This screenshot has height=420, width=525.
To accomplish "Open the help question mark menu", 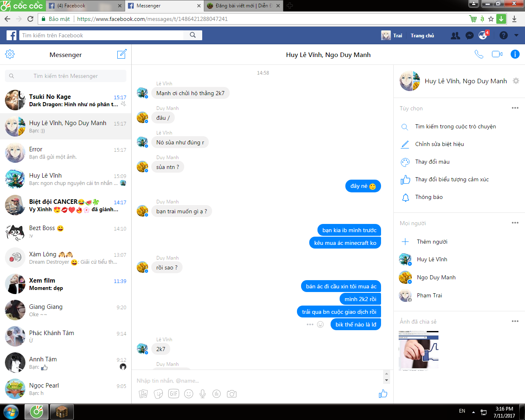I will [504, 36].
